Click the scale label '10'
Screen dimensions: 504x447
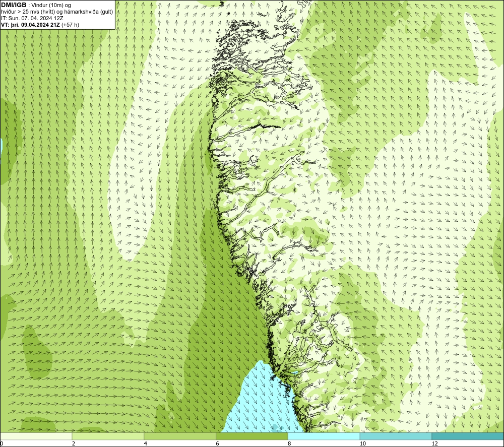pyautogui.click(x=362, y=444)
